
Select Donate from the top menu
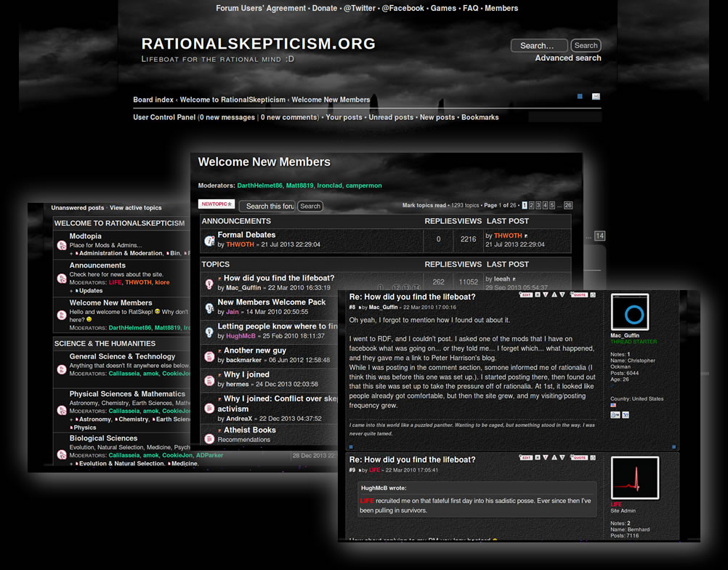325,8
